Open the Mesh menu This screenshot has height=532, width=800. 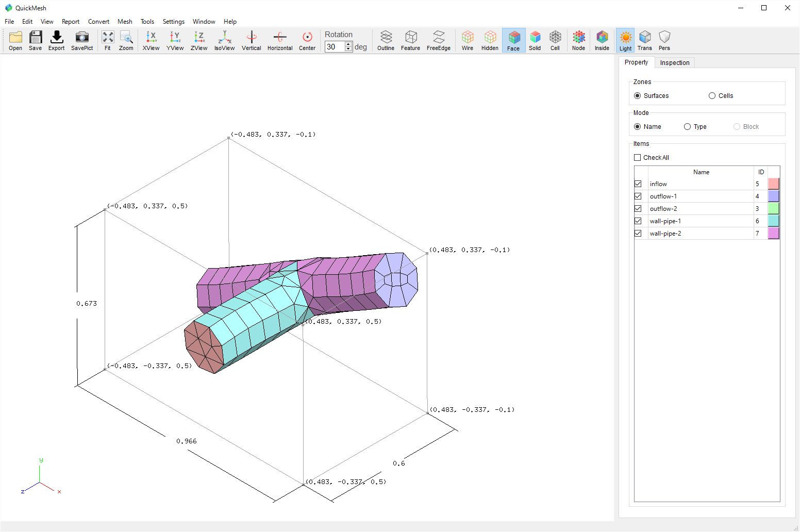coord(125,22)
